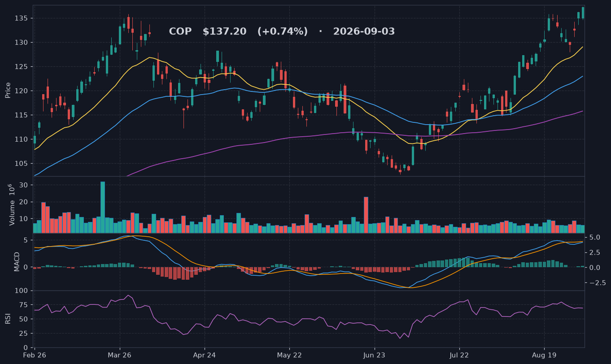This screenshot has height=364, width=611.
Task: Click the "Jun 23" date label
Action: [375, 356]
